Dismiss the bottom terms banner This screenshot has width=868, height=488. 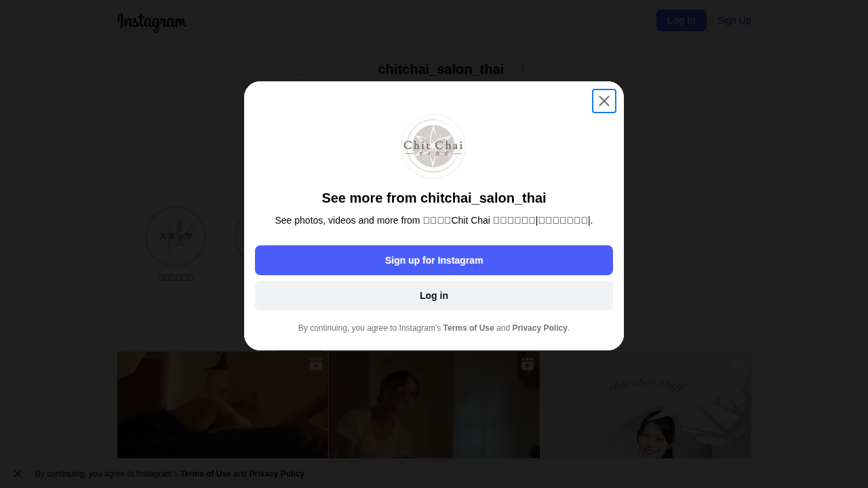(x=18, y=474)
